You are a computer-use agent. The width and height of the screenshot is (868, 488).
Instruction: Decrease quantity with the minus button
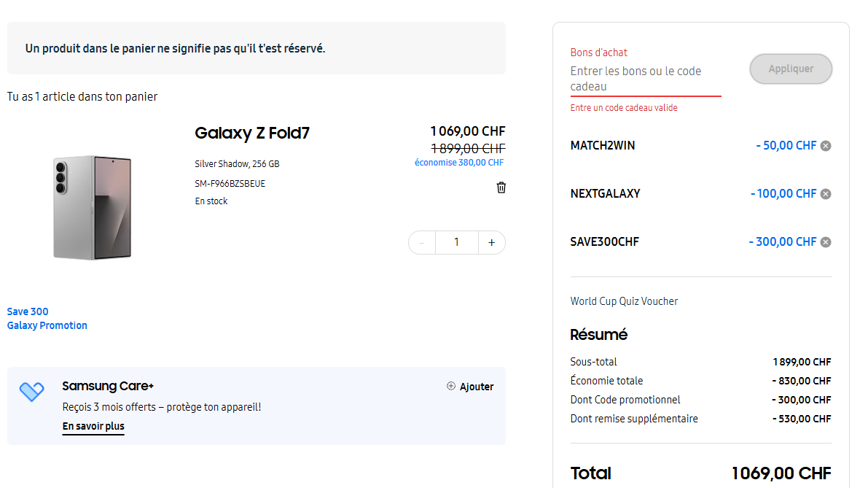pyautogui.click(x=422, y=243)
